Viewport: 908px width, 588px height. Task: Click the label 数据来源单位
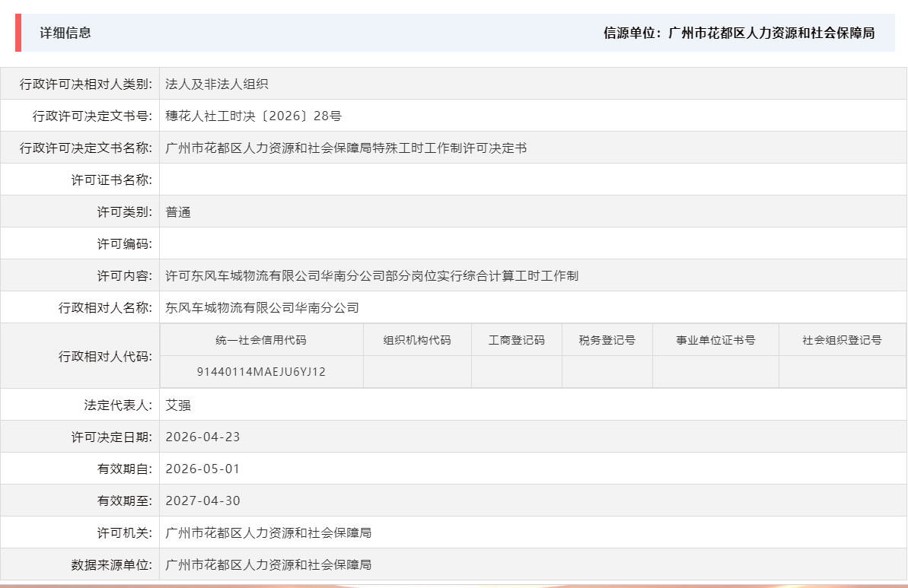(112, 565)
